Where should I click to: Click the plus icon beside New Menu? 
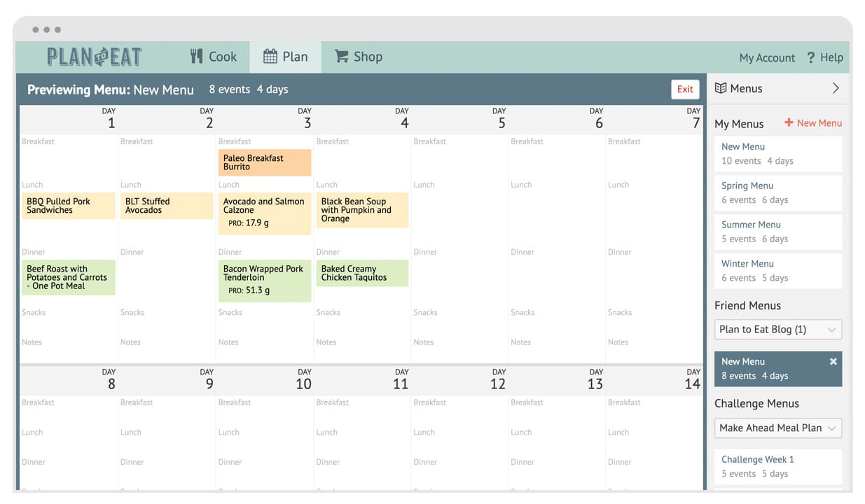pyautogui.click(x=789, y=122)
